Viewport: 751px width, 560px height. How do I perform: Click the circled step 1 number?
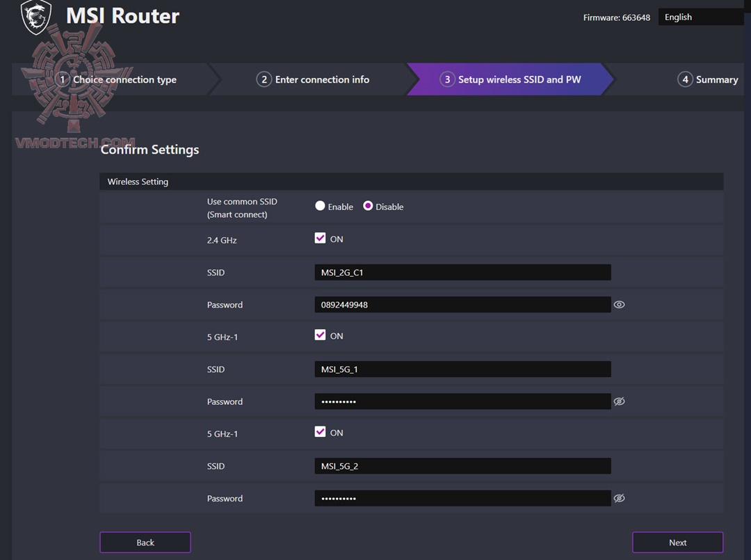pos(63,79)
